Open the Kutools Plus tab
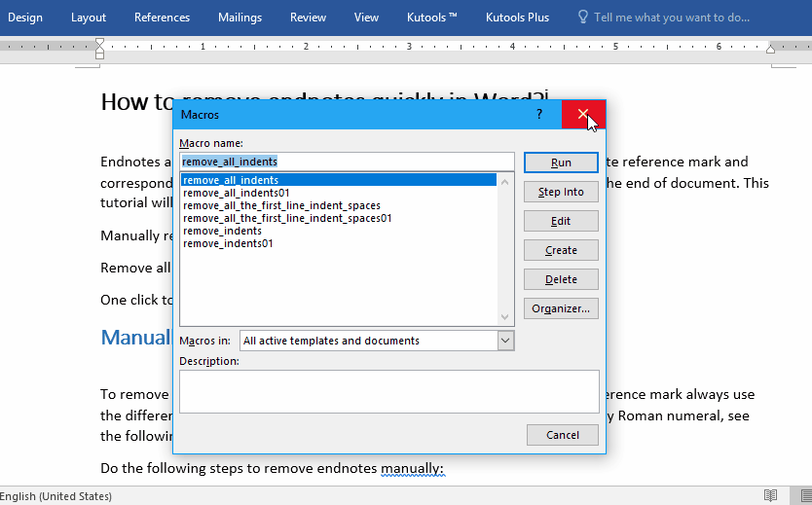 pos(517,18)
